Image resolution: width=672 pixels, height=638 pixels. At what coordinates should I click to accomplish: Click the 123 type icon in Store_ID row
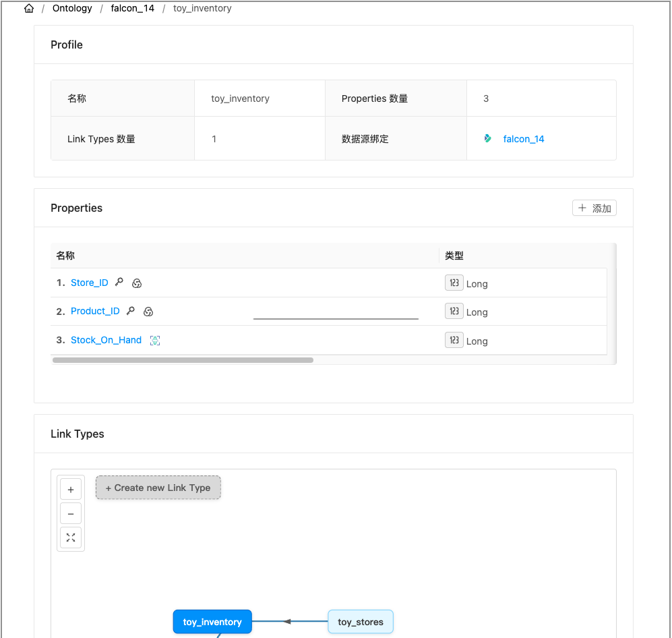point(454,283)
